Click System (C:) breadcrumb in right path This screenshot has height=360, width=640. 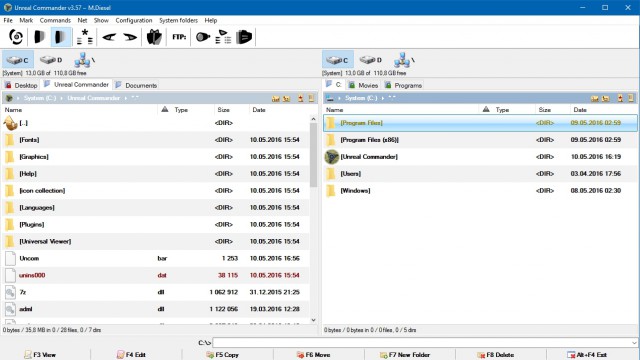pyautogui.click(x=361, y=98)
